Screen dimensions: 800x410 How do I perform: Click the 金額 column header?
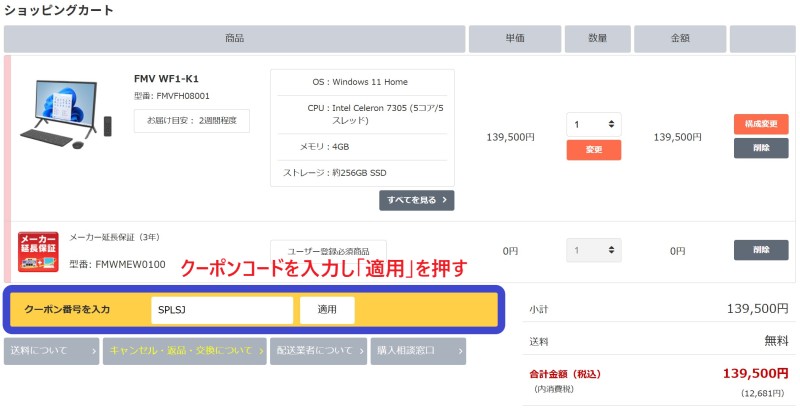[680, 39]
